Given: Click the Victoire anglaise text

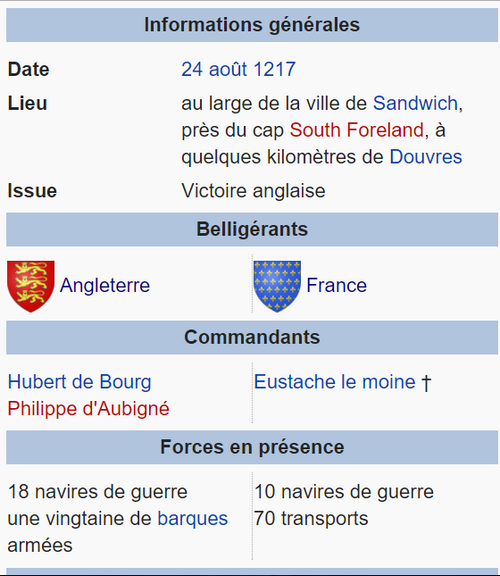Looking at the screenshot, I should (x=253, y=191).
